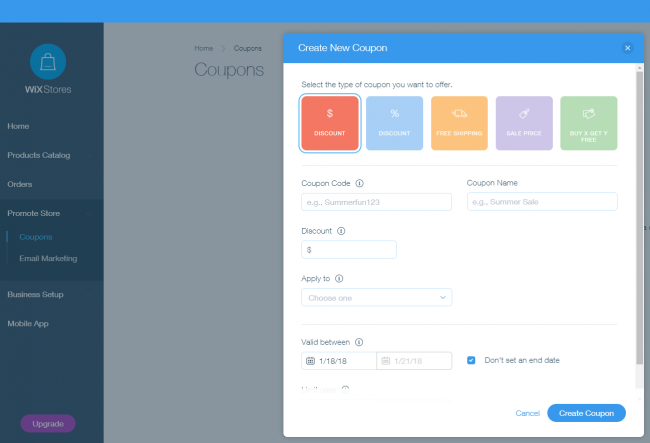The height and width of the screenshot is (443, 650).
Task: Click the Create Coupon button
Action: [x=586, y=412]
